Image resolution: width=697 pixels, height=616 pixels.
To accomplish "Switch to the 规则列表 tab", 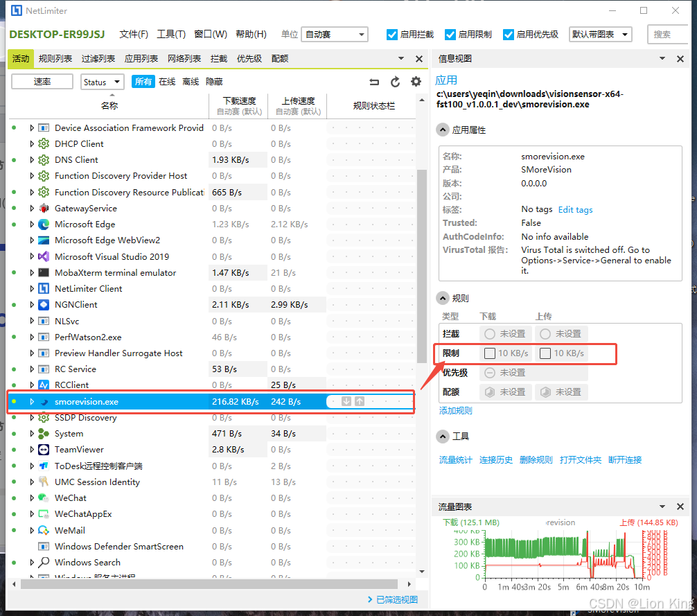I will (55, 59).
